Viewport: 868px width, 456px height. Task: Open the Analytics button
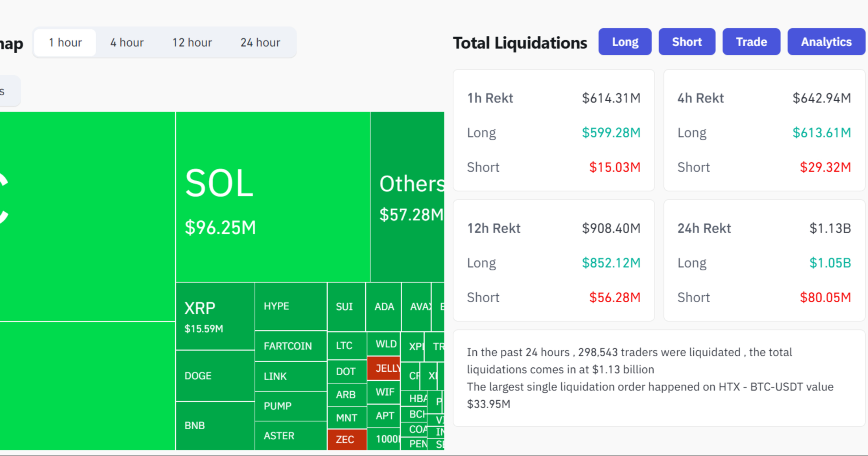[x=826, y=42]
